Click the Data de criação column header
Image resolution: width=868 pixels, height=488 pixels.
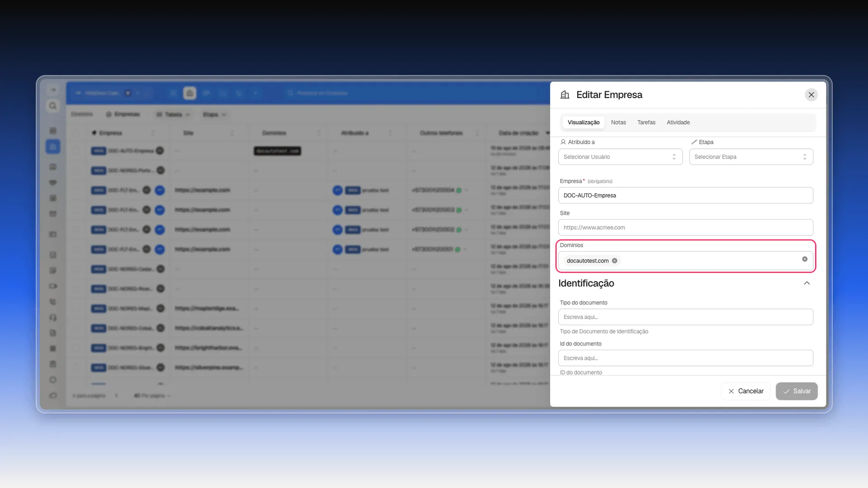(x=519, y=133)
